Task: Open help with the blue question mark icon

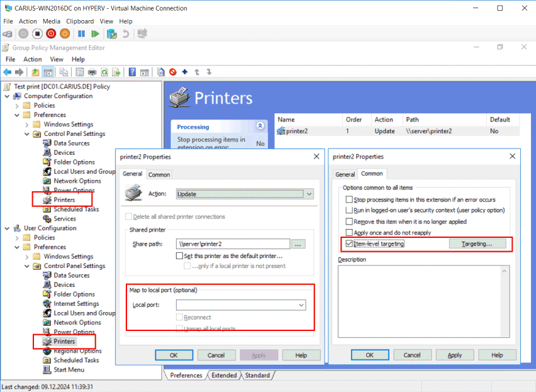Action: point(132,72)
